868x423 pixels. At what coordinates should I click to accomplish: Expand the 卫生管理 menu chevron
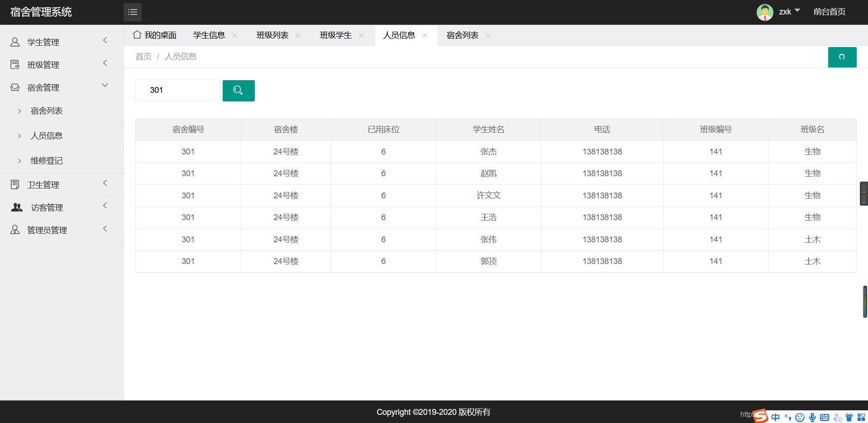(105, 183)
